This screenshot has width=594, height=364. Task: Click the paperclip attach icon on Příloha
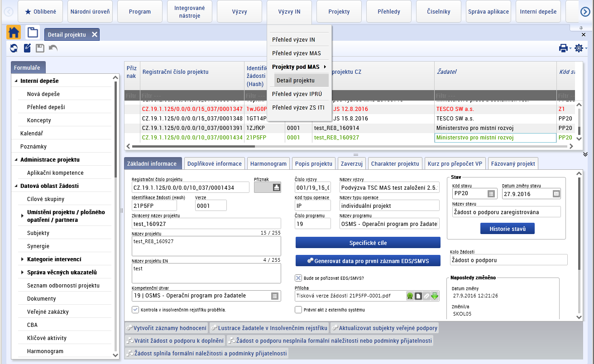pos(426,296)
